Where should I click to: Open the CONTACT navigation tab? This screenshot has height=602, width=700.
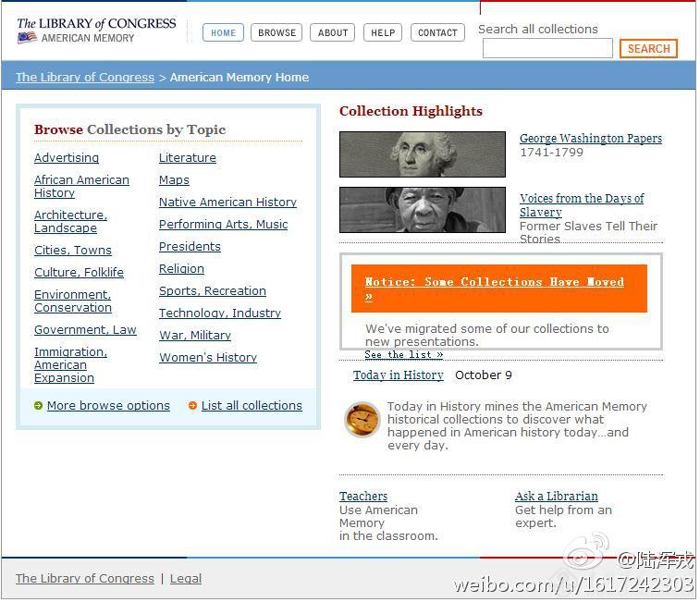(x=437, y=32)
